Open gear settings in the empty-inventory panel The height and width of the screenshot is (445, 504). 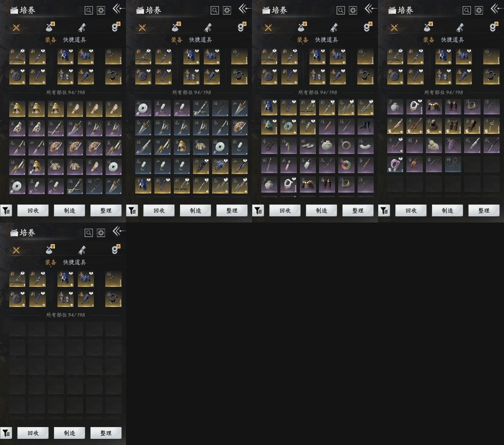(x=101, y=233)
